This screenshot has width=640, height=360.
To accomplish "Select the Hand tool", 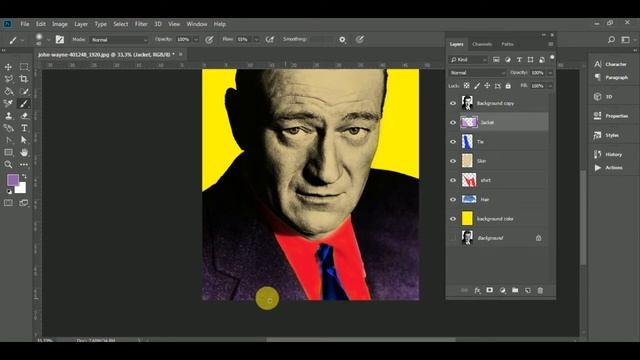I will click(x=24, y=152).
